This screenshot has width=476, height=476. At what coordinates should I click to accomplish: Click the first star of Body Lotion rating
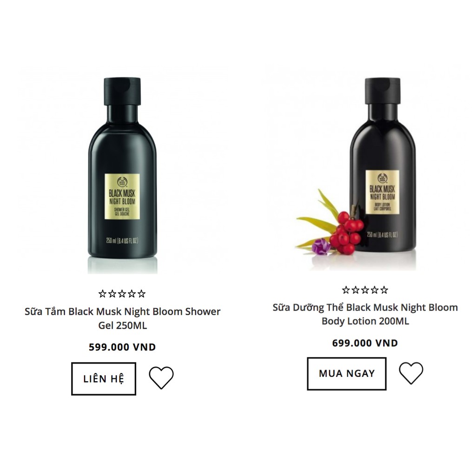point(346,290)
